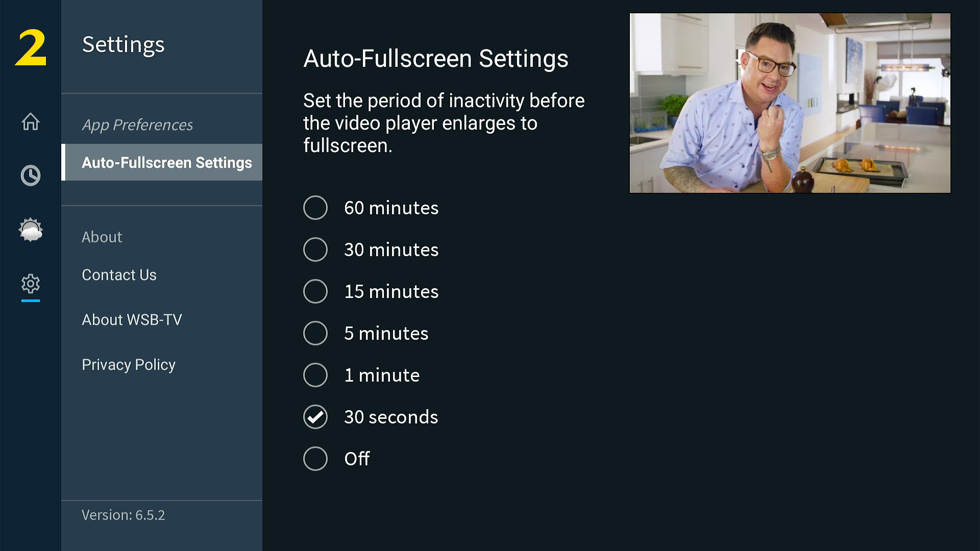Open About WSB-TV page
The height and width of the screenshot is (551, 980).
[132, 320]
